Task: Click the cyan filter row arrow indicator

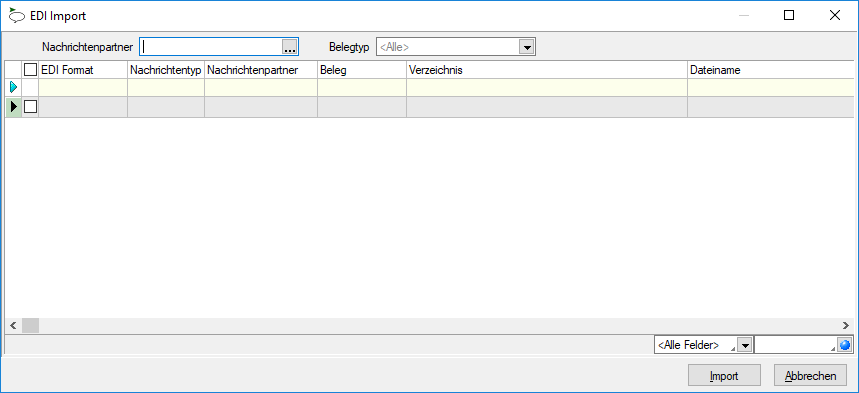Action: 14,87
